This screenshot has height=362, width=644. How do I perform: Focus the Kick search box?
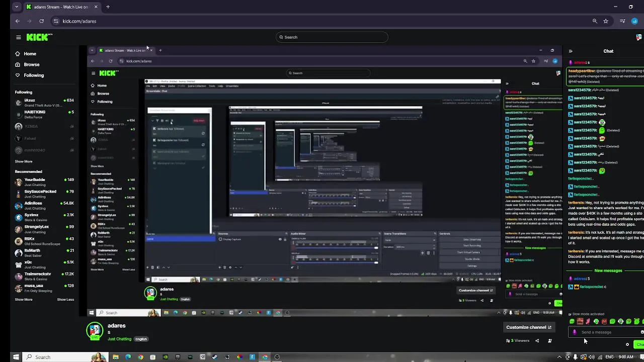(332, 37)
